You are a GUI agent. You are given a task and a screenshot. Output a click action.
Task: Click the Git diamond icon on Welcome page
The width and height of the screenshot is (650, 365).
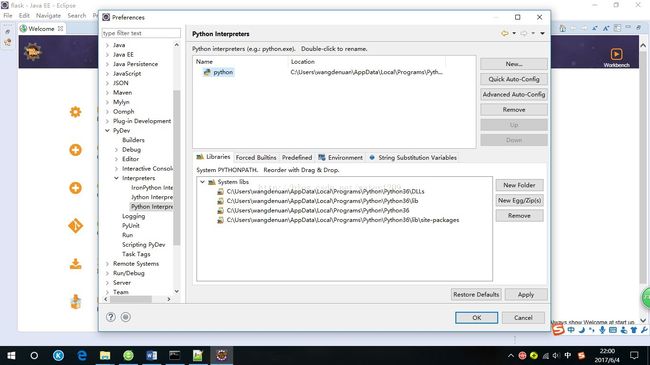[75, 226]
